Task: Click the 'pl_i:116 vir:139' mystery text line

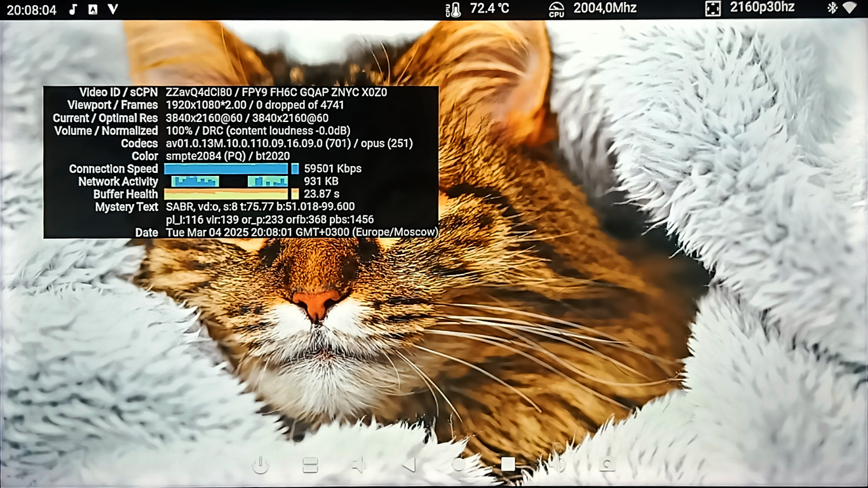Action: 270,219
